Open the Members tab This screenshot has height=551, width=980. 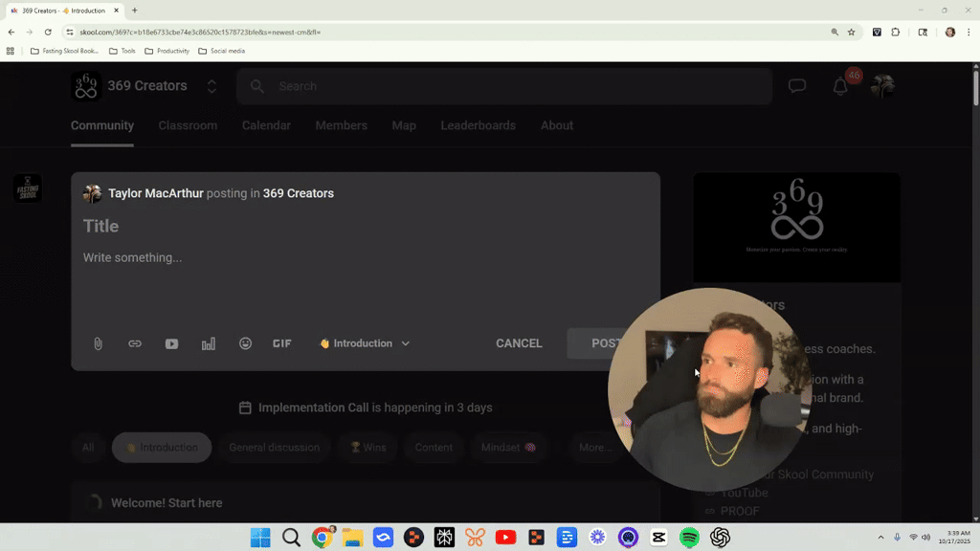pyautogui.click(x=342, y=125)
